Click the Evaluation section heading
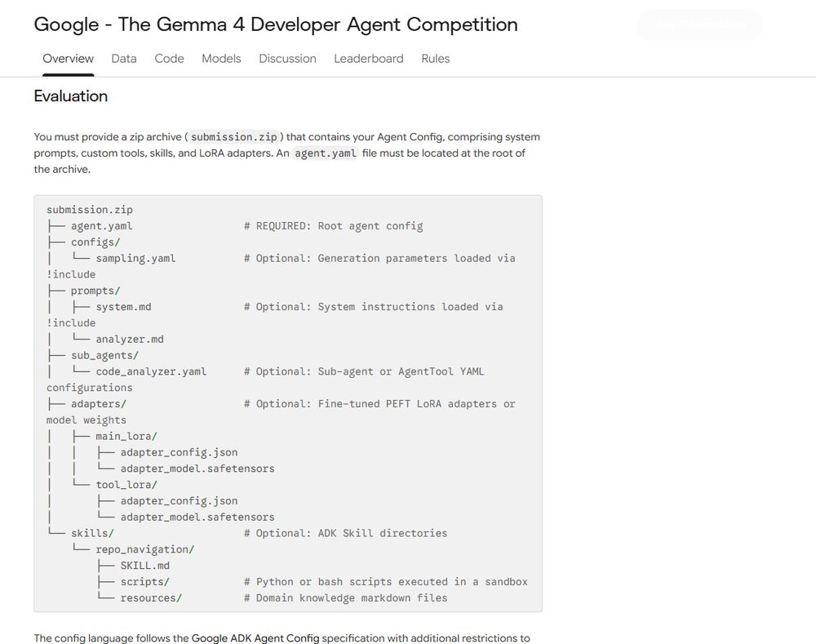816x644 pixels. tap(71, 95)
